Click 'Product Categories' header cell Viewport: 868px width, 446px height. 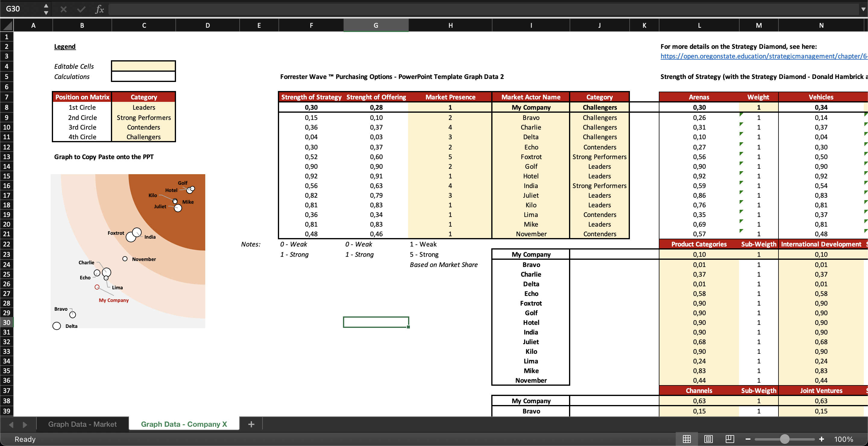pyautogui.click(x=699, y=244)
